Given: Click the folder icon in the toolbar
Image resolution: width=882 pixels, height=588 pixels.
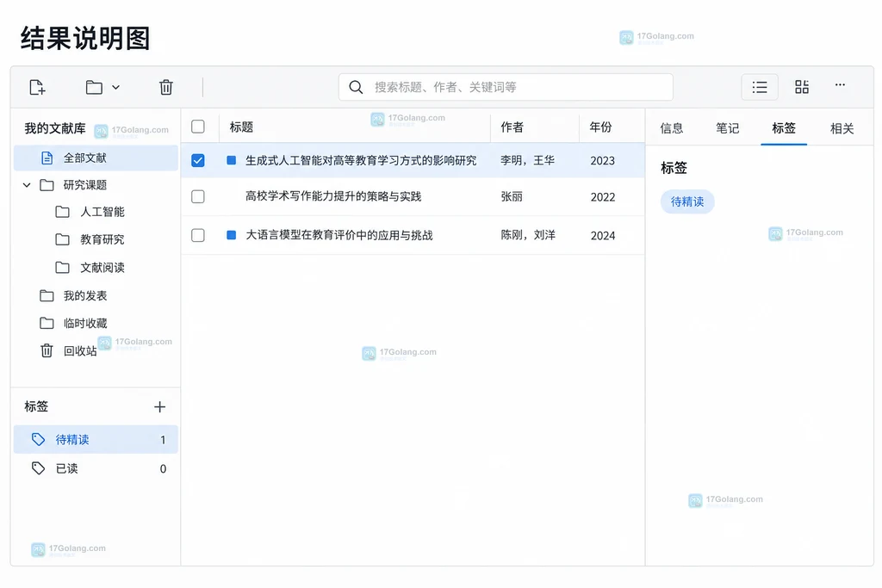Looking at the screenshot, I should click(x=94, y=87).
